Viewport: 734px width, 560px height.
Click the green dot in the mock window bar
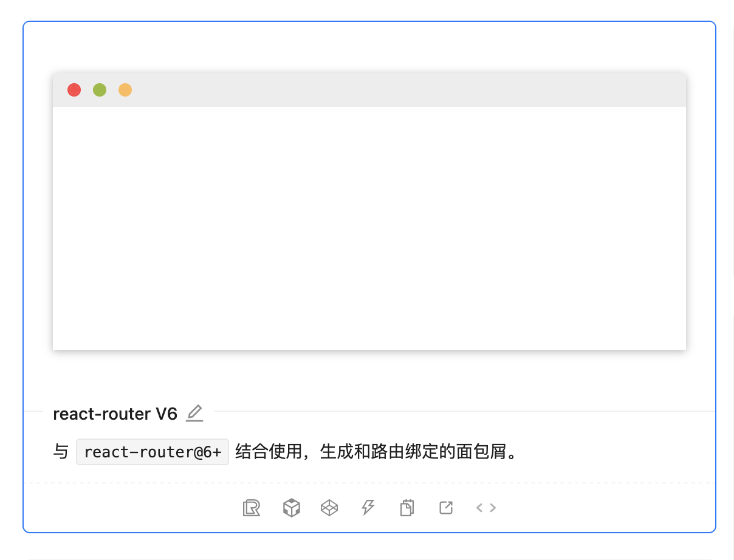coord(99,90)
